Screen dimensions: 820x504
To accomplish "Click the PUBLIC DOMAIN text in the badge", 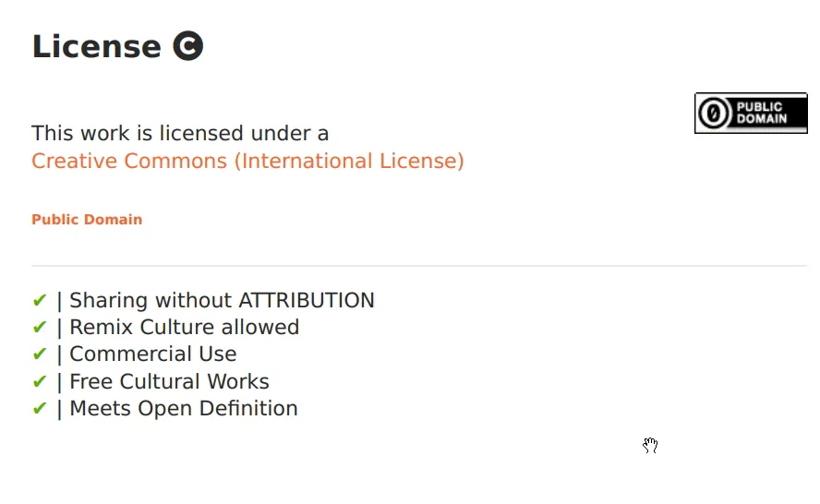I will [x=761, y=114].
